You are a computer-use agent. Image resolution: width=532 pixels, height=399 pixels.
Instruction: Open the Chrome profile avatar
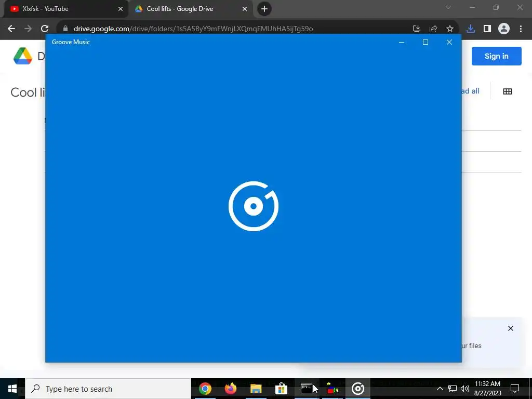(x=504, y=29)
